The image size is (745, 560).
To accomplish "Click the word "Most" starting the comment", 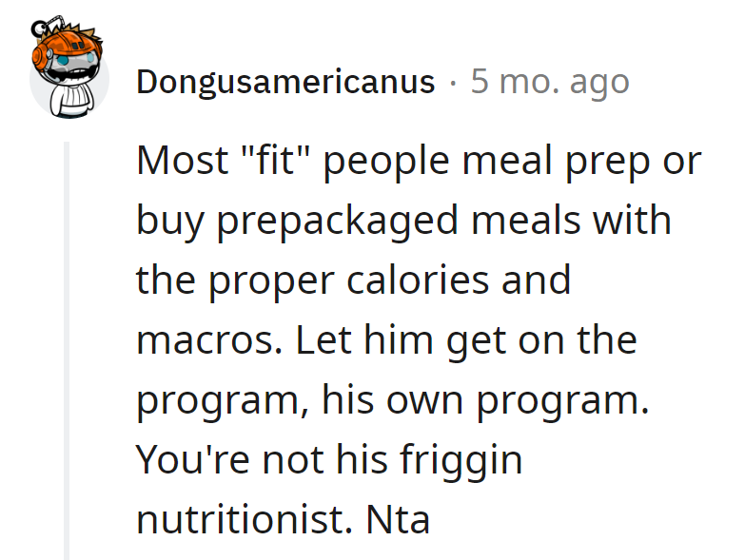I will 180,161.
